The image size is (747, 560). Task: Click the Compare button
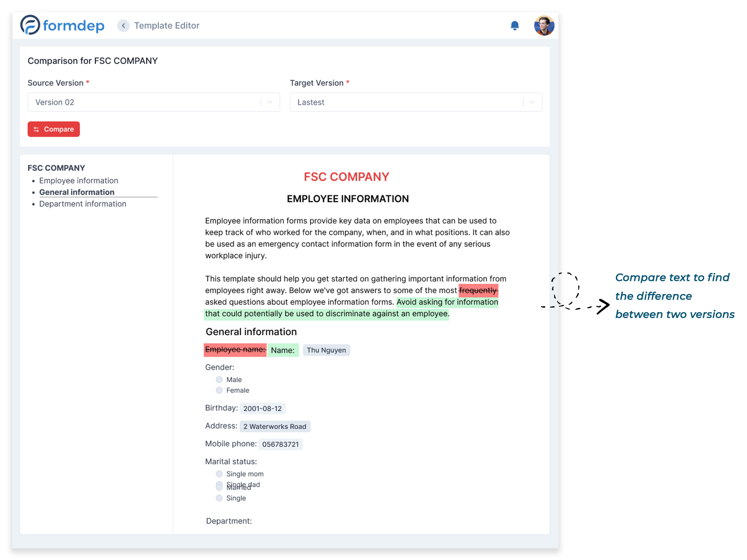54,129
